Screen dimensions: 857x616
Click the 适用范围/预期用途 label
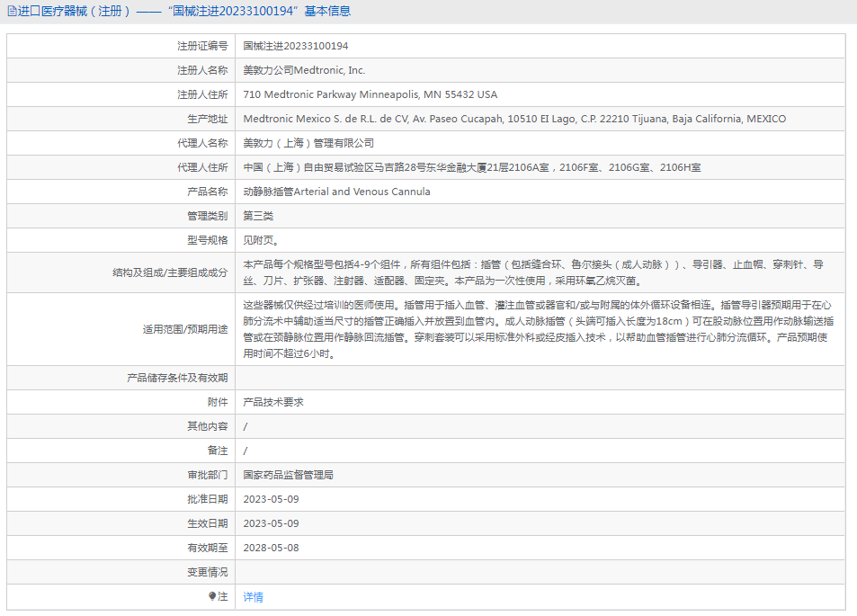[x=185, y=329]
